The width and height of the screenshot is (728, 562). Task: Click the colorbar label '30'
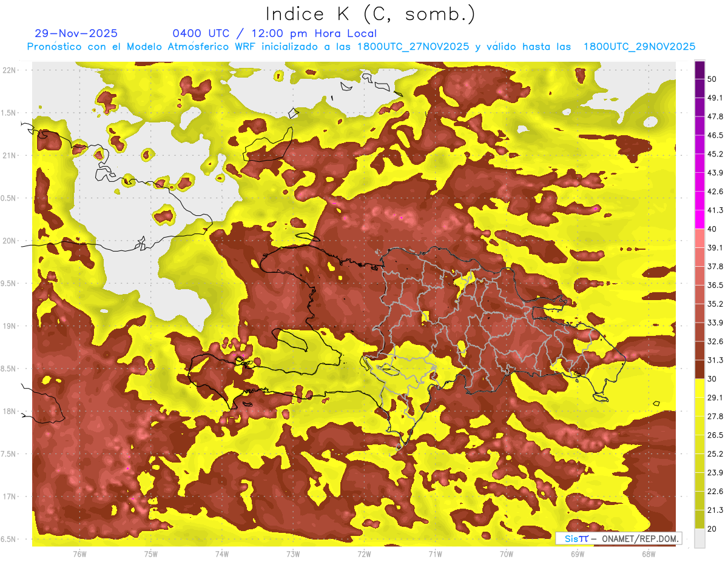tap(713, 378)
